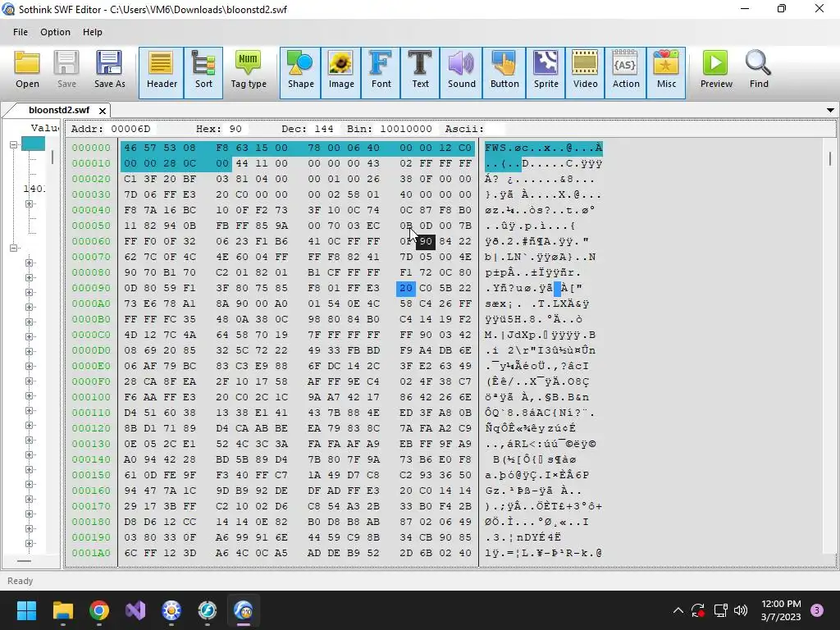
Task: Click hex byte 90 at row 000060
Action: (426, 241)
